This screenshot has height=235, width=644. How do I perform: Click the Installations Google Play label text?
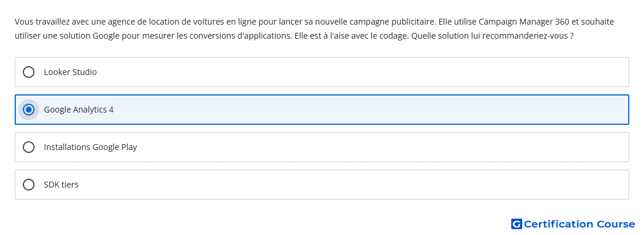[90, 147]
